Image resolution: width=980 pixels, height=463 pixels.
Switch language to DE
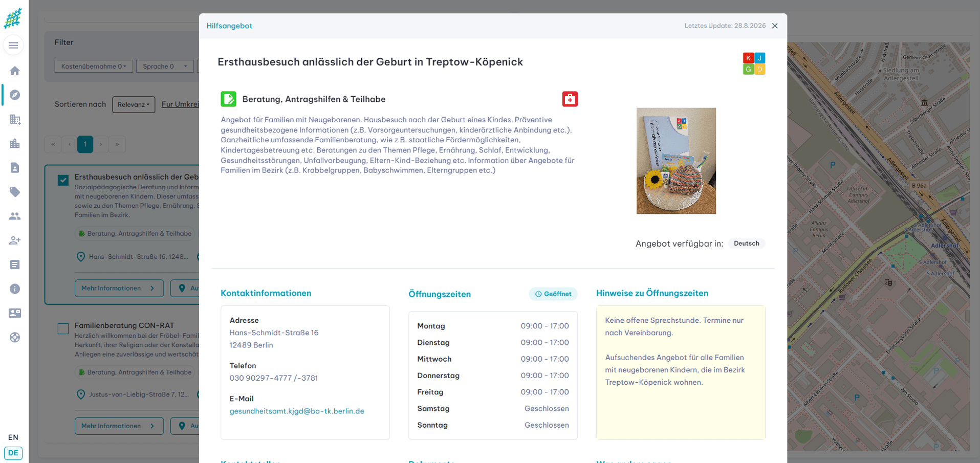[13, 453]
